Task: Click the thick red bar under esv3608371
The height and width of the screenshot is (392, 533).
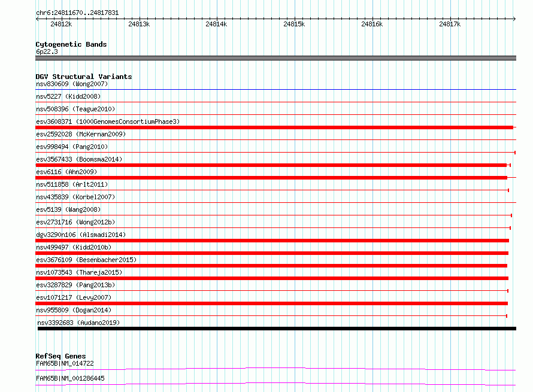Action: (274, 127)
